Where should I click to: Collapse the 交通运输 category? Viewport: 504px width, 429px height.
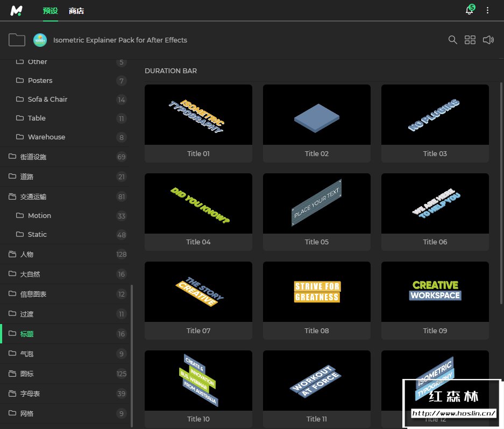point(65,196)
